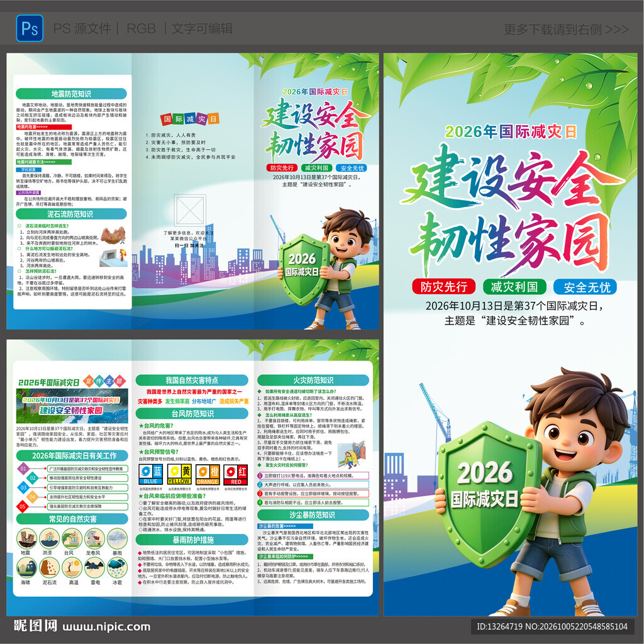This screenshot has height=644, width=644.
Task: Click the 减灾利国 green tag on large poster
Action: click(x=514, y=286)
